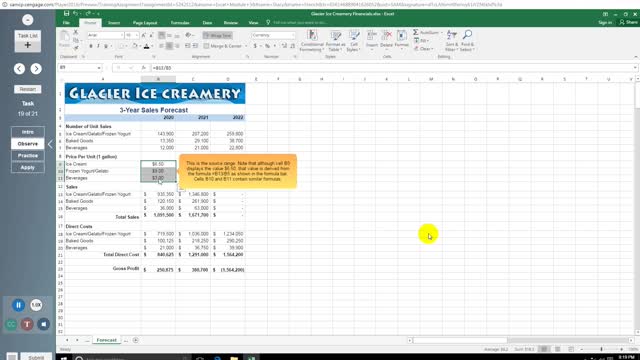640x360 pixels.
Task: Click the Save icon in the title bar
Action: click(x=67, y=14)
